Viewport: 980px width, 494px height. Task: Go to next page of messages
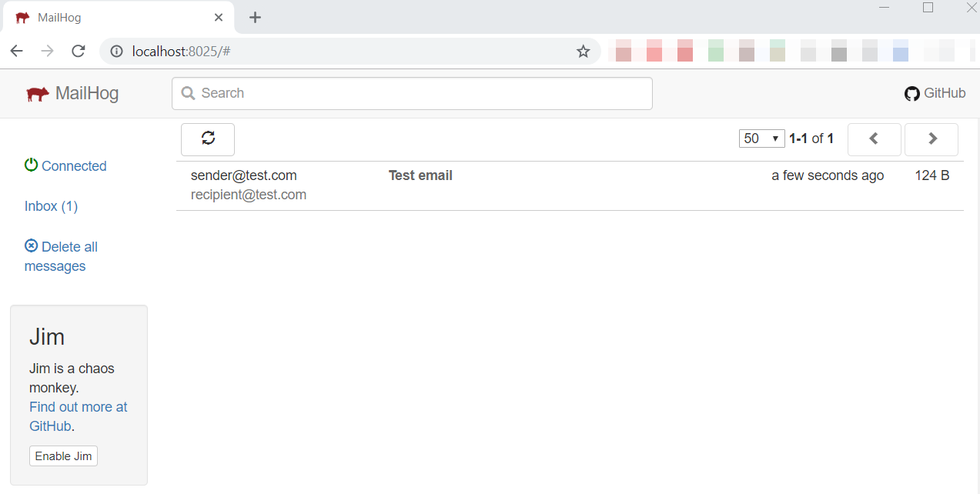tap(932, 139)
